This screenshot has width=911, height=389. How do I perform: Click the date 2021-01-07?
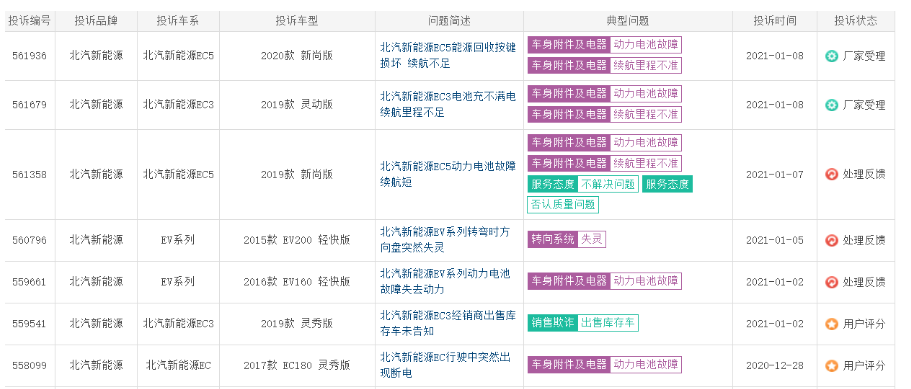click(x=775, y=174)
